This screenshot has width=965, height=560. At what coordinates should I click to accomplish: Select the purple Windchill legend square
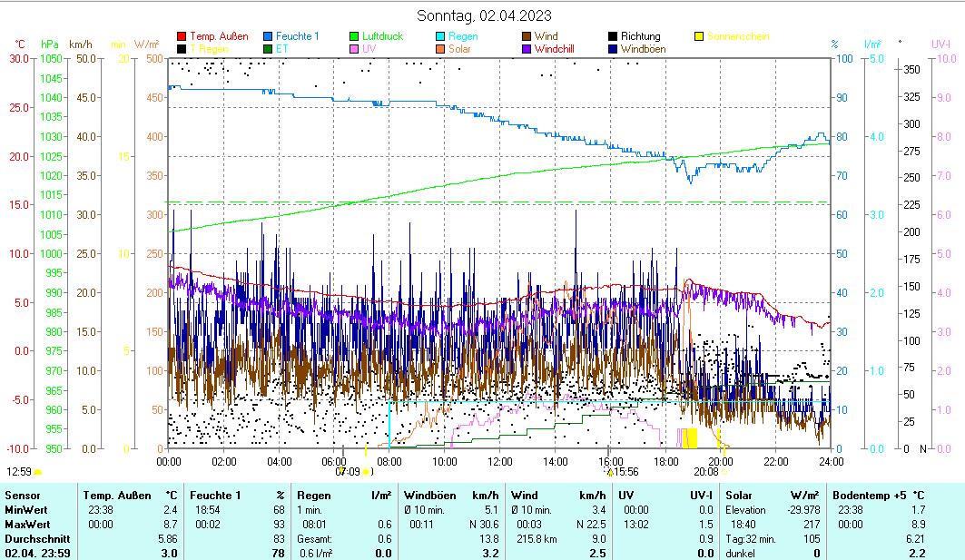tap(527, 49)
